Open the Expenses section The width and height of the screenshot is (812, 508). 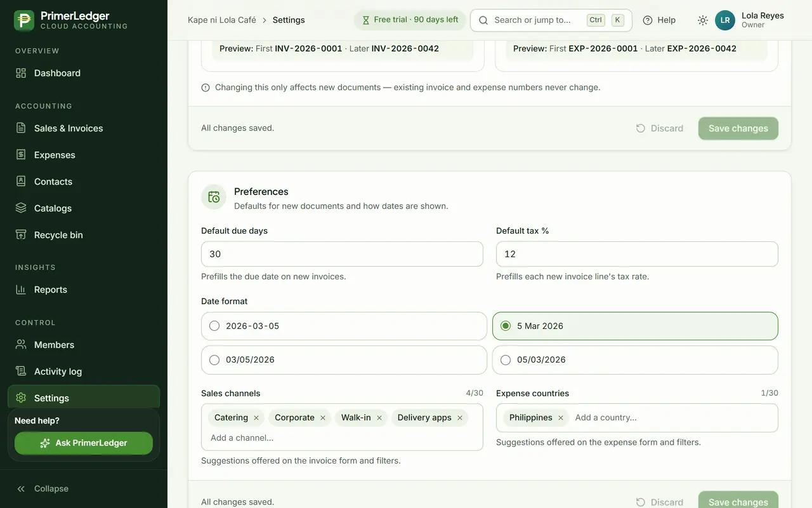click(x=84, y=155)
